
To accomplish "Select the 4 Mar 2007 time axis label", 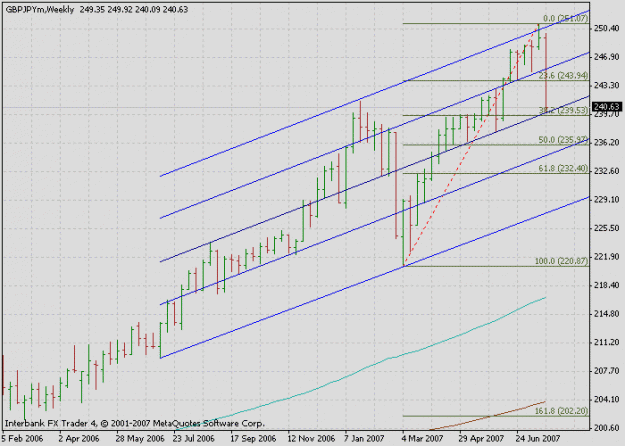I will click(423, 439).
